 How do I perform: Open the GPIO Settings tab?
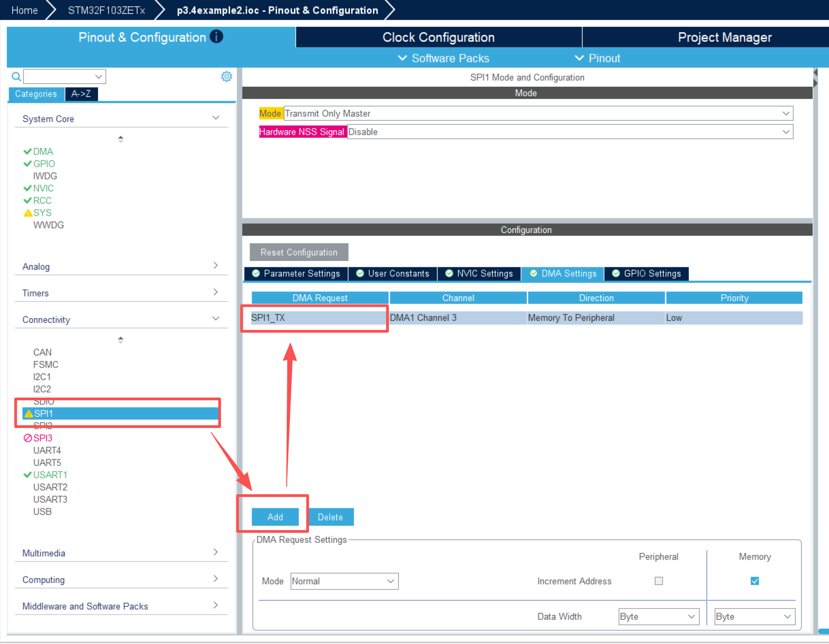pyautogui.click(x=647, y=274)
